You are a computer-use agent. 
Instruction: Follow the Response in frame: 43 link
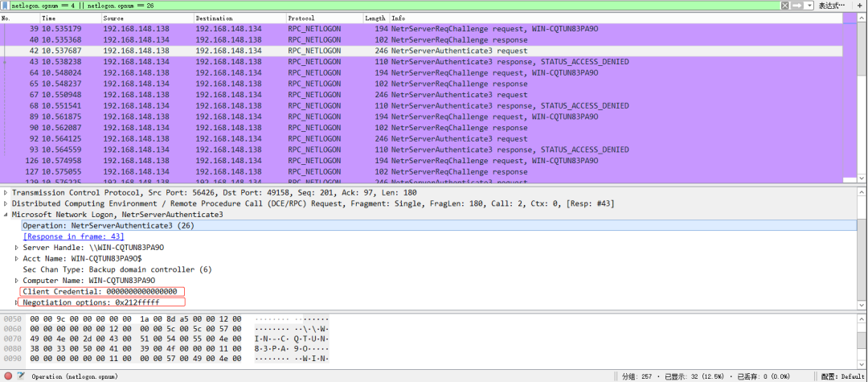[x=73, y=236]
